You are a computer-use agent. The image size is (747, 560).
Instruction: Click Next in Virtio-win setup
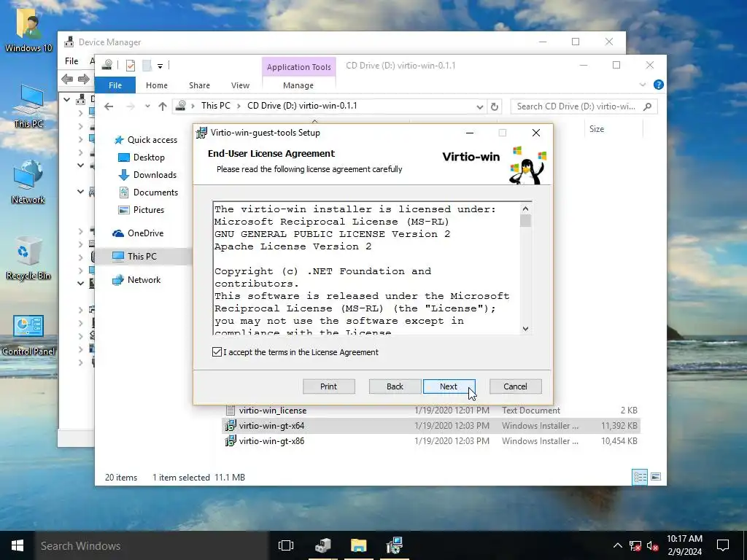pos(449,386)
